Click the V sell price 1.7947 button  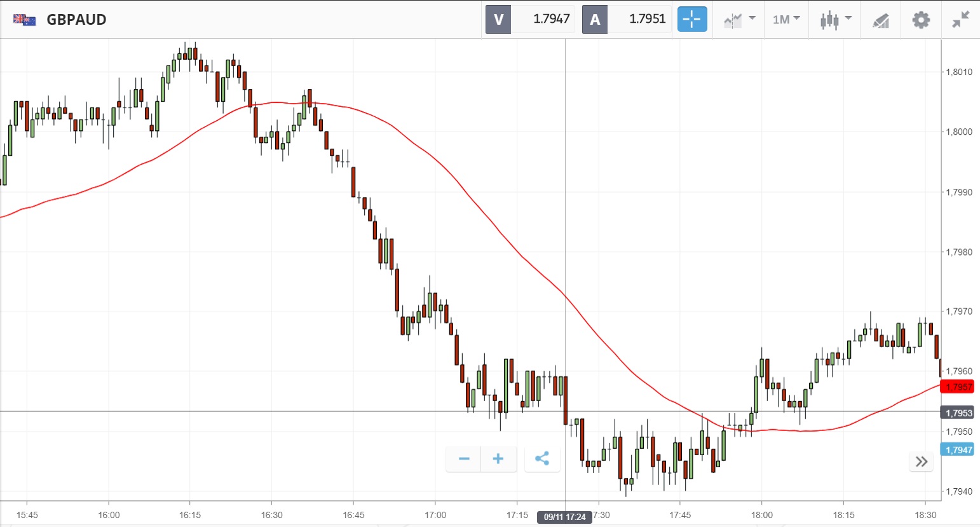pos(530,19)
